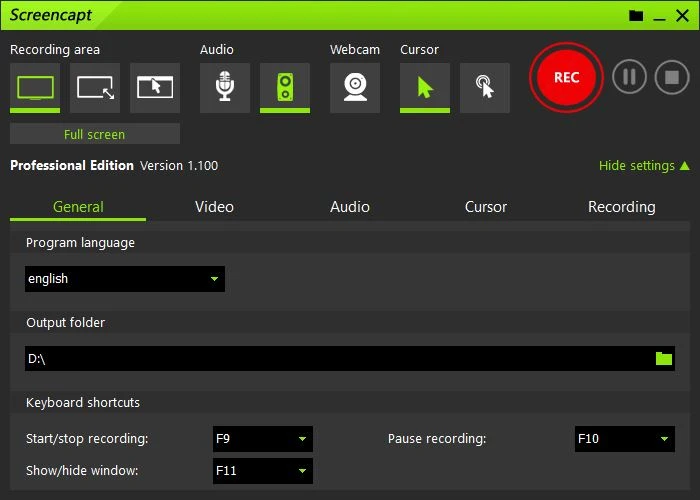
Task: Click the pause recording icon
Action: [629, 78]
